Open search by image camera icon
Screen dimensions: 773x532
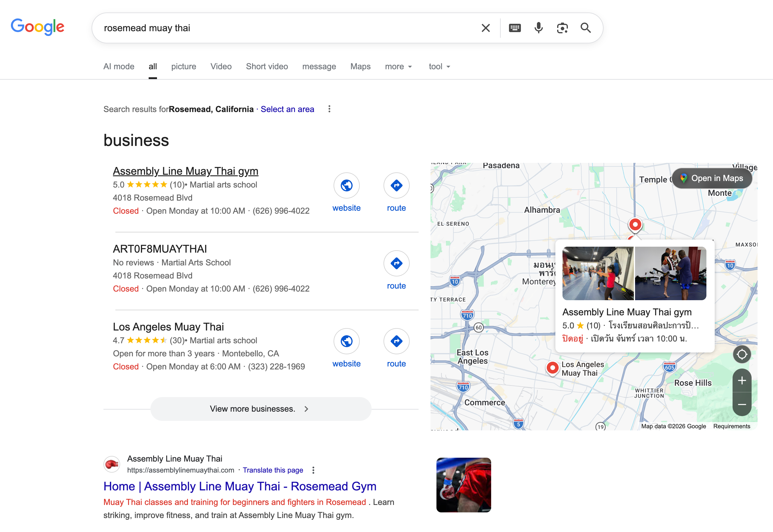(x=562, y=28)
